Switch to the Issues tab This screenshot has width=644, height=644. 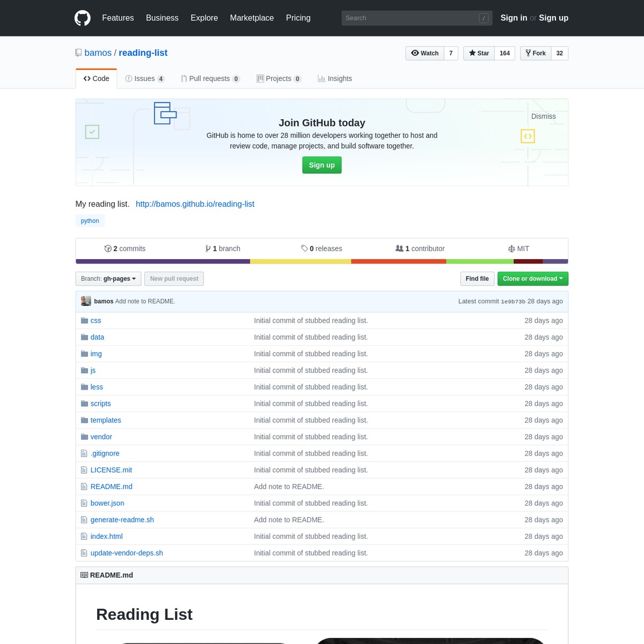pos(145,78)
